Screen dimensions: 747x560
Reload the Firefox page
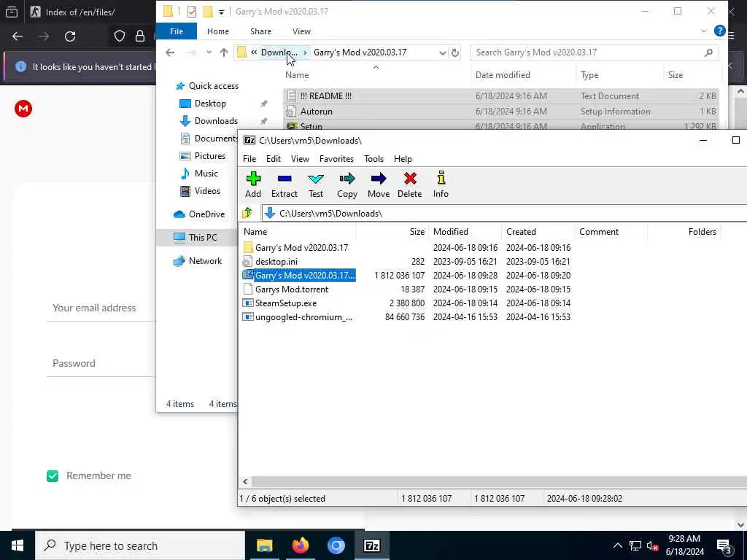coord(70,36)
